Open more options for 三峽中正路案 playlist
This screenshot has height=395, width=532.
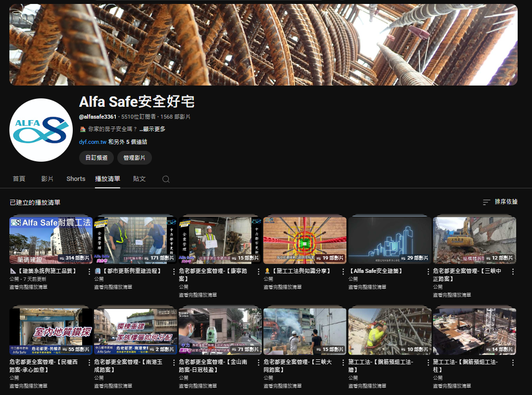pyautogui.click(x=513, y=271)
